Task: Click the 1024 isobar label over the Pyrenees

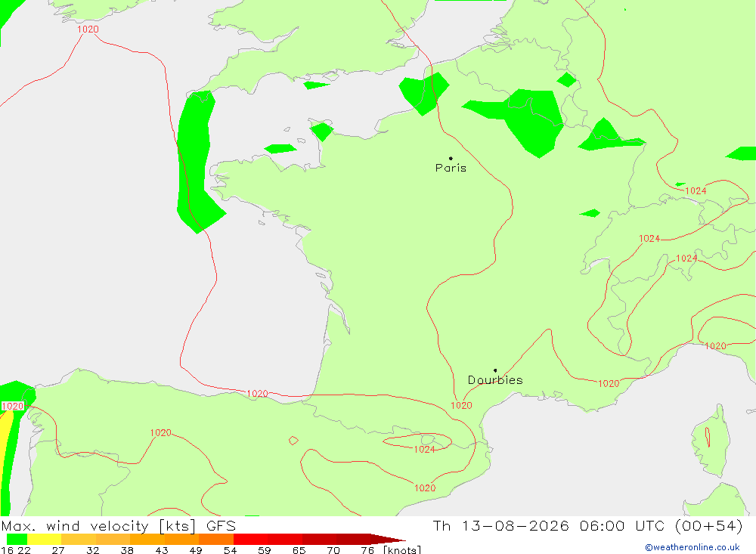Action: tap(424, 450)
